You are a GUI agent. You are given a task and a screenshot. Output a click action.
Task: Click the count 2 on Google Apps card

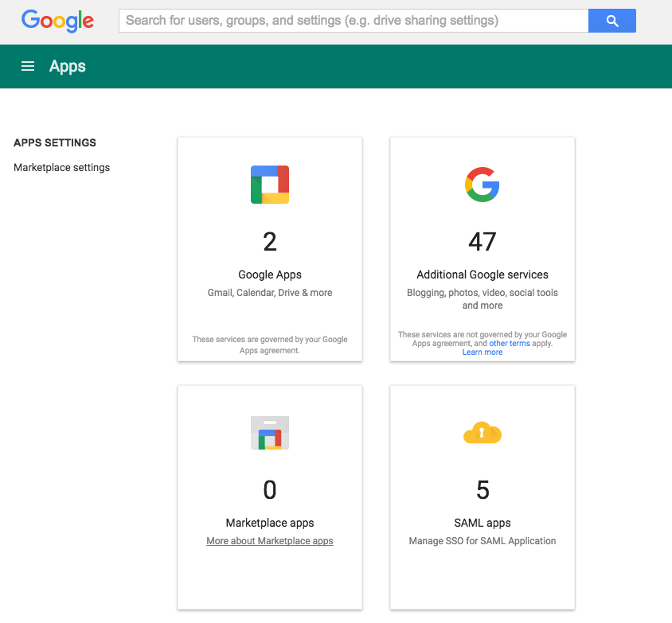tap(270, 242)
